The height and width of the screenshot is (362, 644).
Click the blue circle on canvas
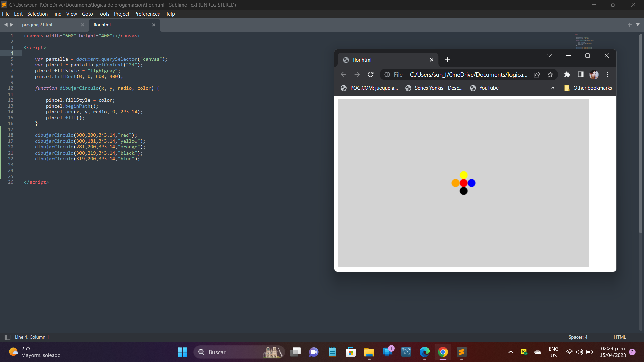point(472,183)
